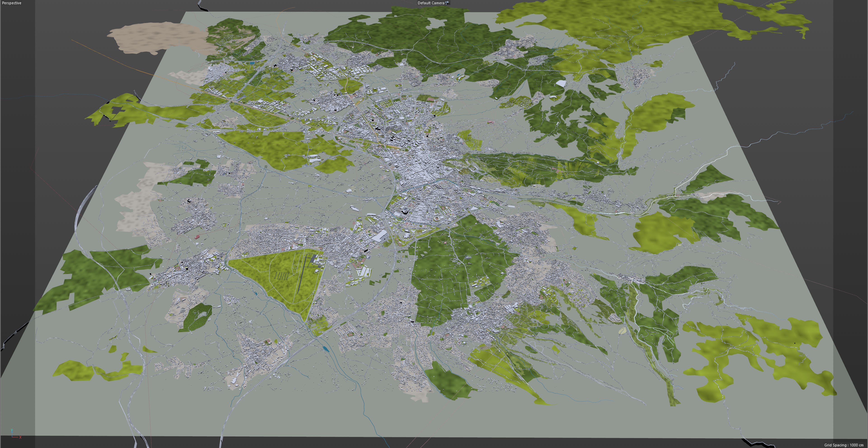Click the Default Camera label

tap(431, 3)
